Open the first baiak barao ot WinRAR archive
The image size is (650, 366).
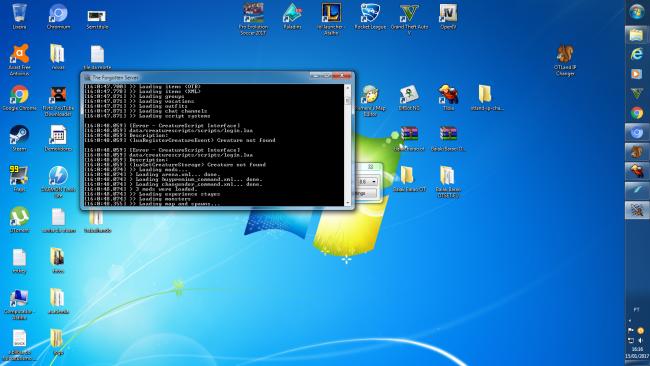pyautogui.click(x=409, y=138)
